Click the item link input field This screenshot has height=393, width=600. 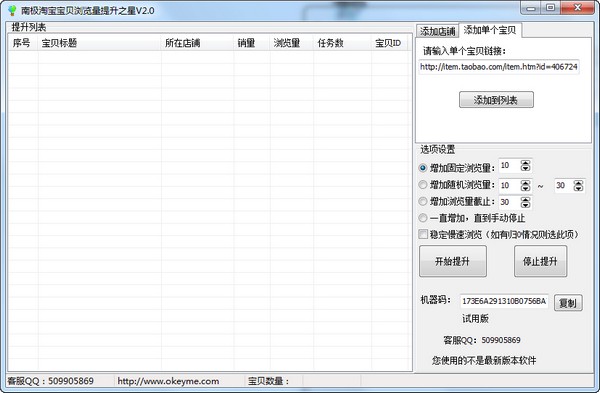(499, 67)
